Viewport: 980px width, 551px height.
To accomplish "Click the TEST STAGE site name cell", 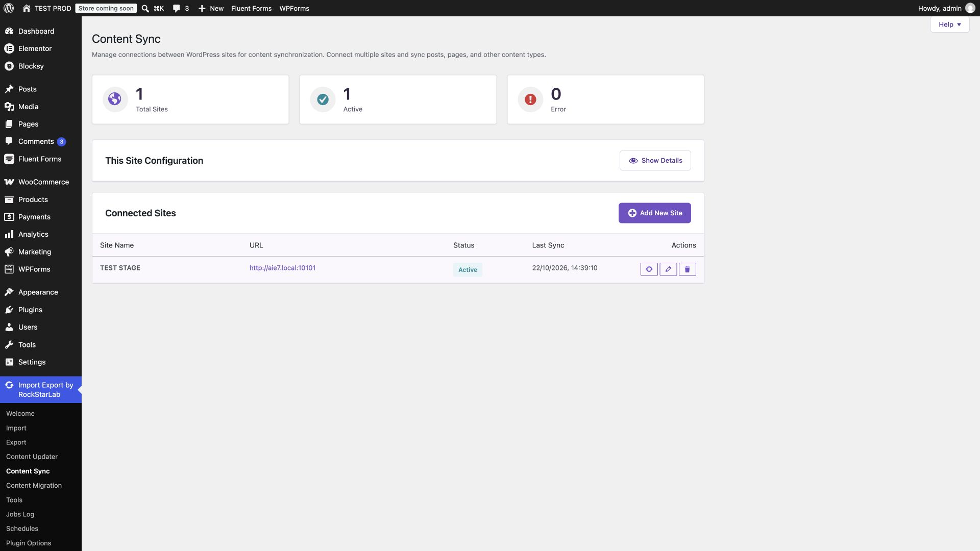I will 120,268.
